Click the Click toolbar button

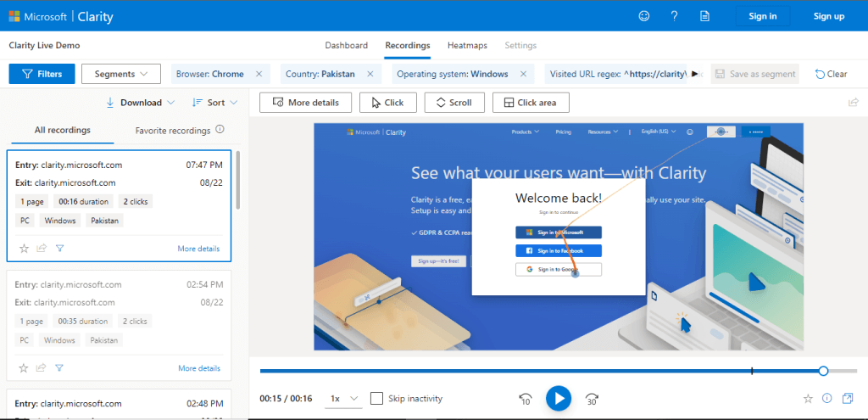tap(387, 103)
